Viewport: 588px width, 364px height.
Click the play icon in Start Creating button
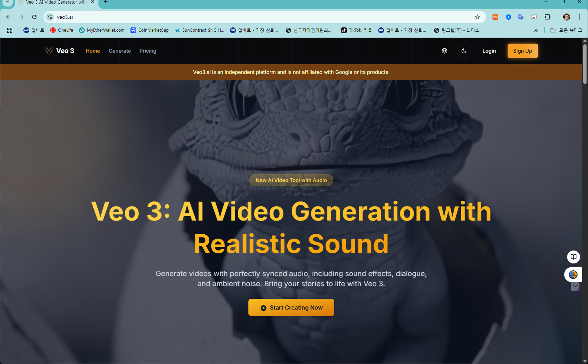coord(264,308)
